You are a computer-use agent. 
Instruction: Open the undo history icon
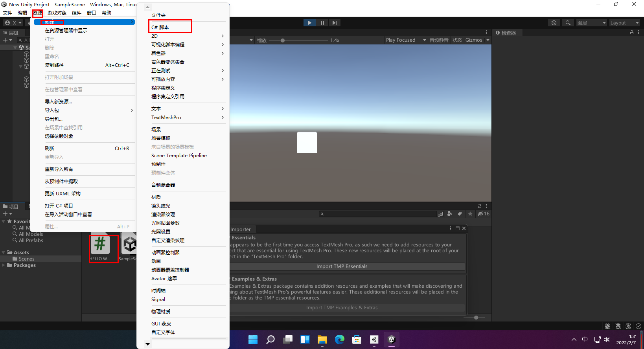coord(554,23)
